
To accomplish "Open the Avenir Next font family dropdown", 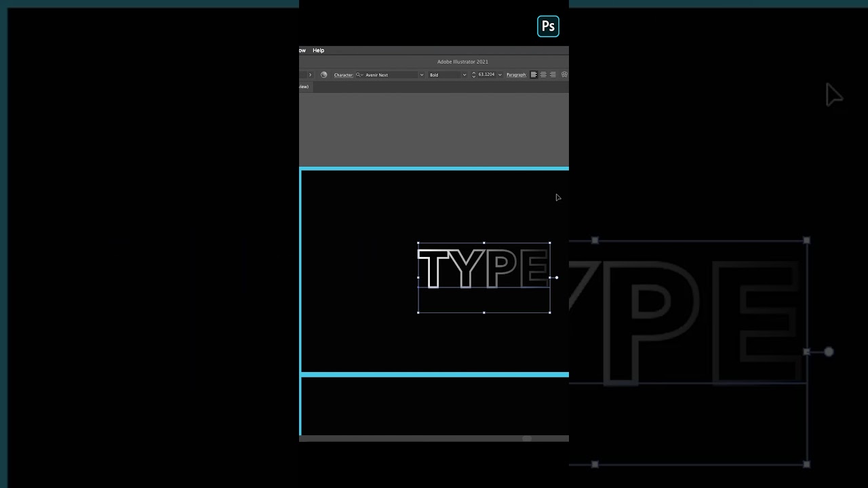I will coord(421,75).
